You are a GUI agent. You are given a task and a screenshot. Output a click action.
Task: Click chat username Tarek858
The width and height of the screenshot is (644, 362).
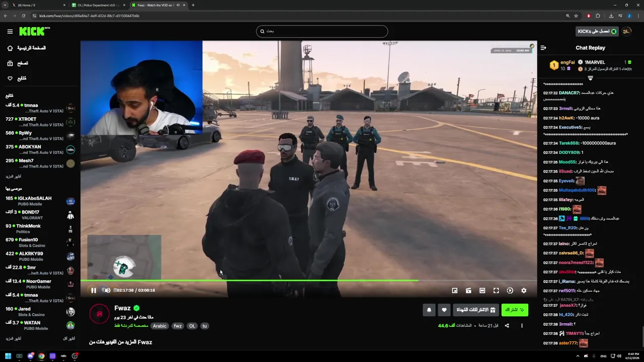[x=569, y=143]
